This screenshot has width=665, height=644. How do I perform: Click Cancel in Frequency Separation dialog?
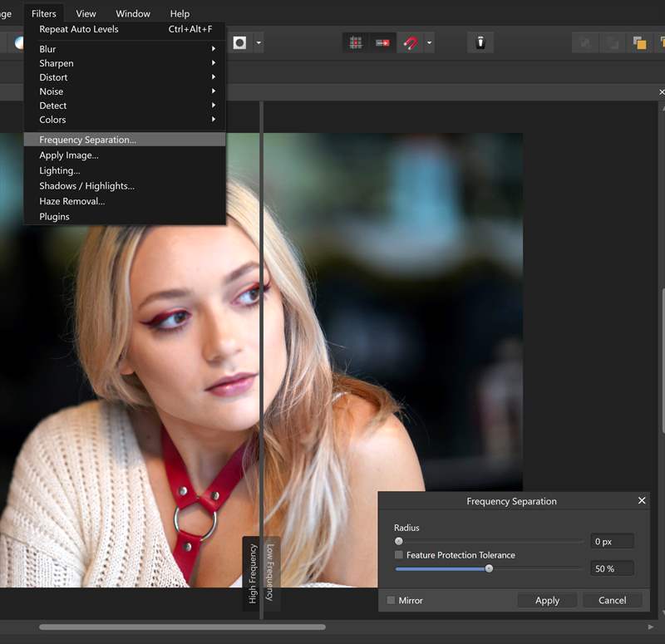[612, 600]
